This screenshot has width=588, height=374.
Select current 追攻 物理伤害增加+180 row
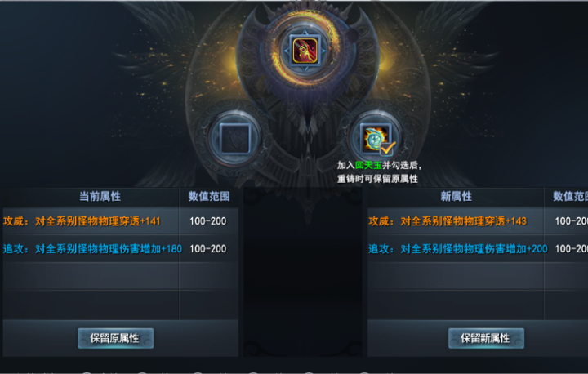[120, 248]
